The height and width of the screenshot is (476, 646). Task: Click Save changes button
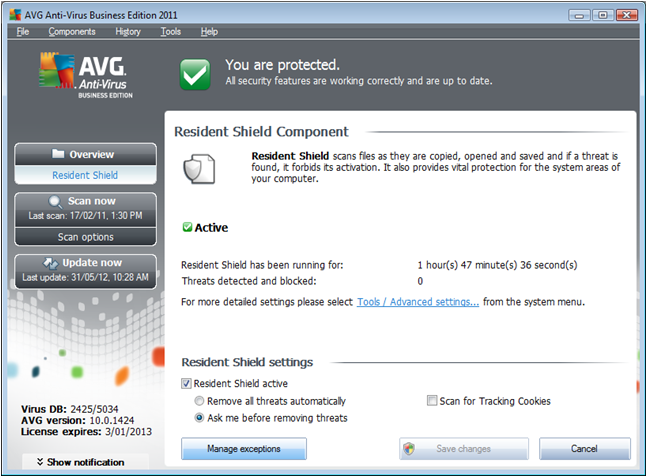[x=463, y=448]
